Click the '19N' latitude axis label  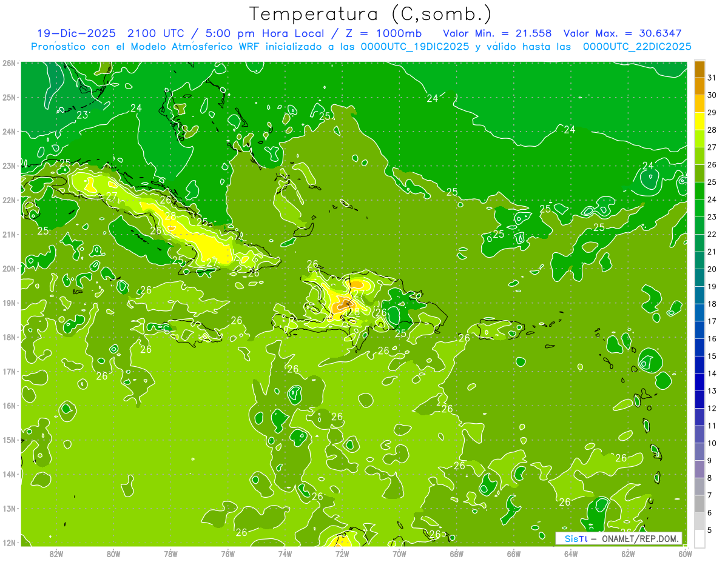pos(9,303)
